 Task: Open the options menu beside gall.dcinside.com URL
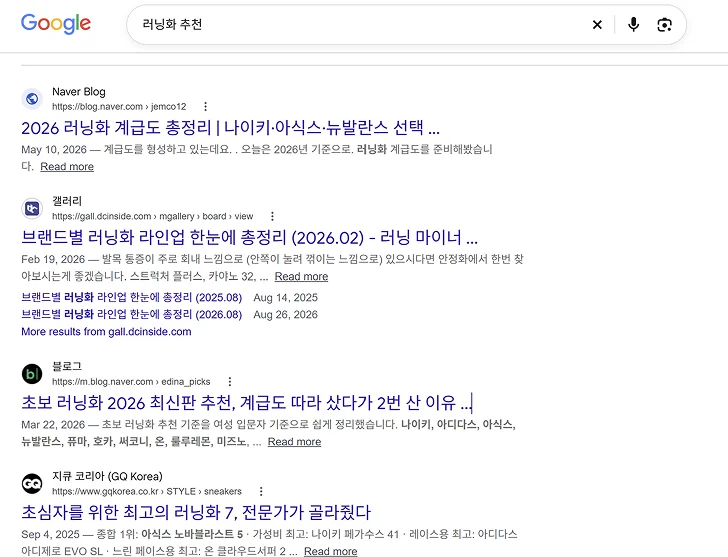(x=272, y=216)
